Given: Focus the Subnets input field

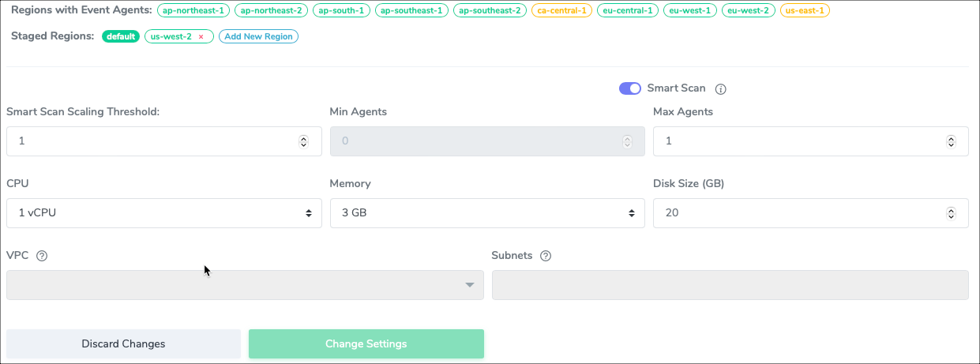Looking at the screenshot, I should click(x=730, y=285).
